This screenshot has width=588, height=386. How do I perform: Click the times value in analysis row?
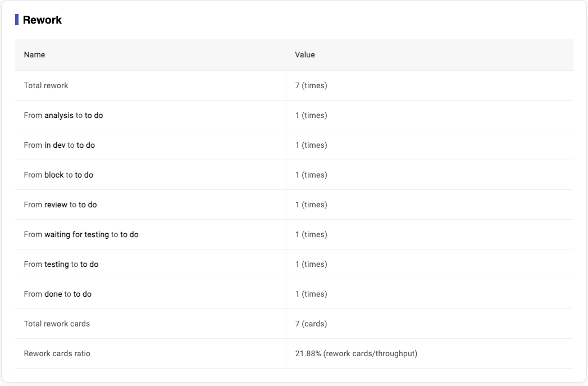click(x=311, y=115)
